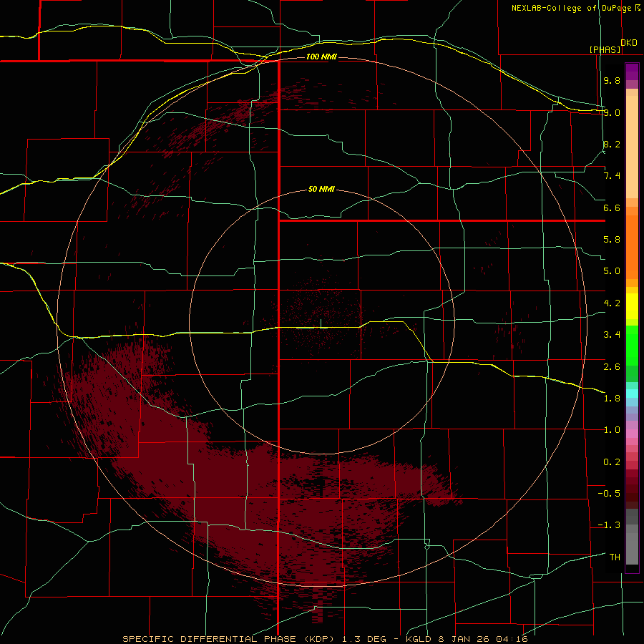The image size is (644, 644).
Task: Click the 50 NMI range ring label
Action: [x=321, y=190]
